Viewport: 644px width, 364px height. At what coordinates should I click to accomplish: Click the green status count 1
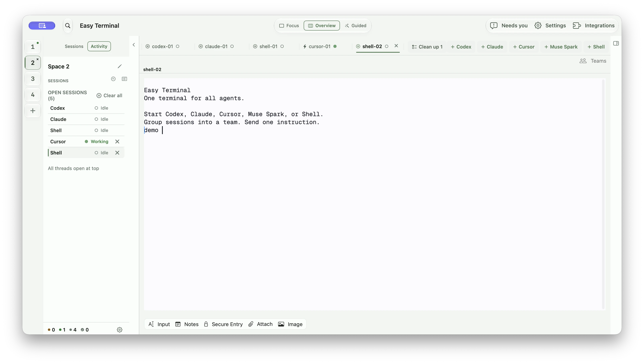[x=62, y=330]
